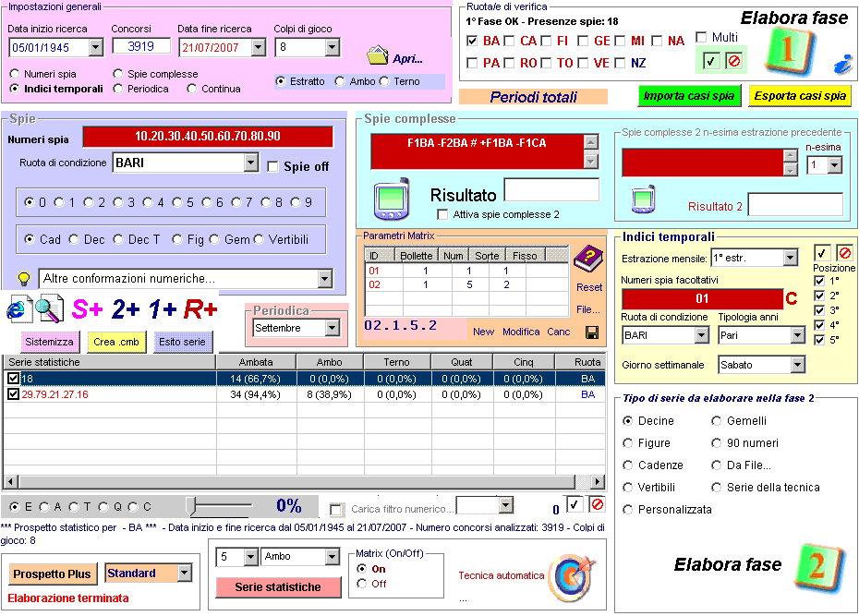Turn Matrix Off

click(x=361, y=584)
